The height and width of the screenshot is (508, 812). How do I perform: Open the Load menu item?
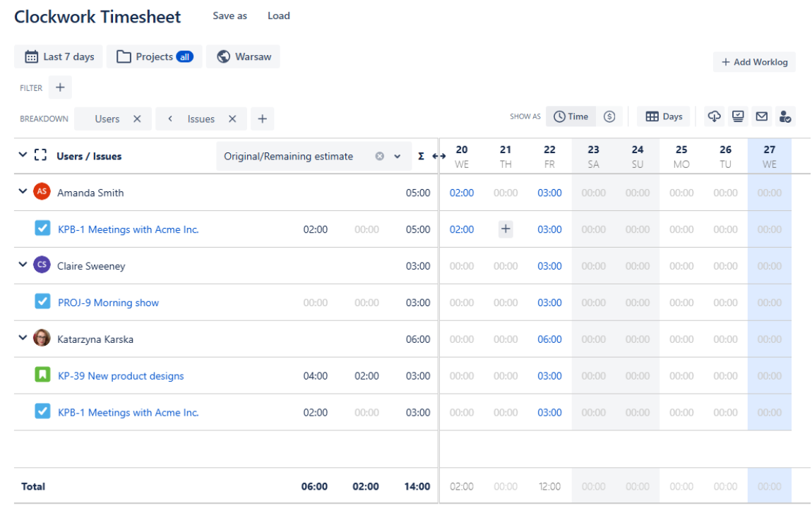tap(278, 16)
